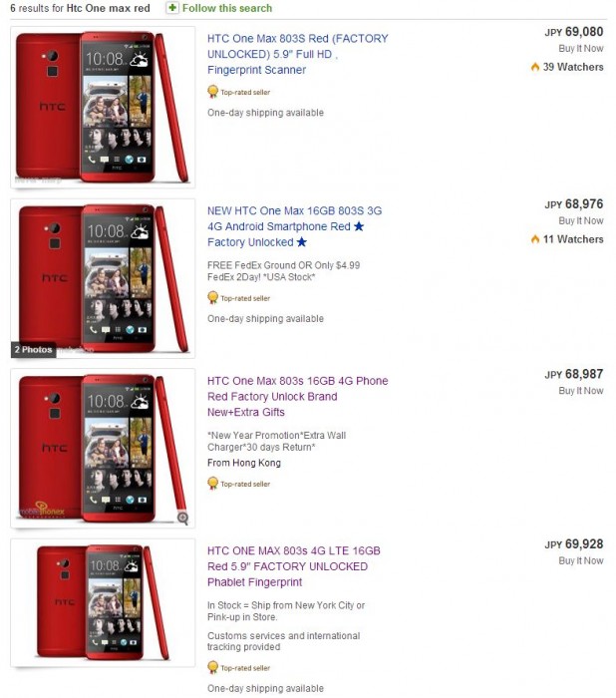Click the Follow this search link
The height and width of the screenshot is (698, 616).
(x=227, y=8)
